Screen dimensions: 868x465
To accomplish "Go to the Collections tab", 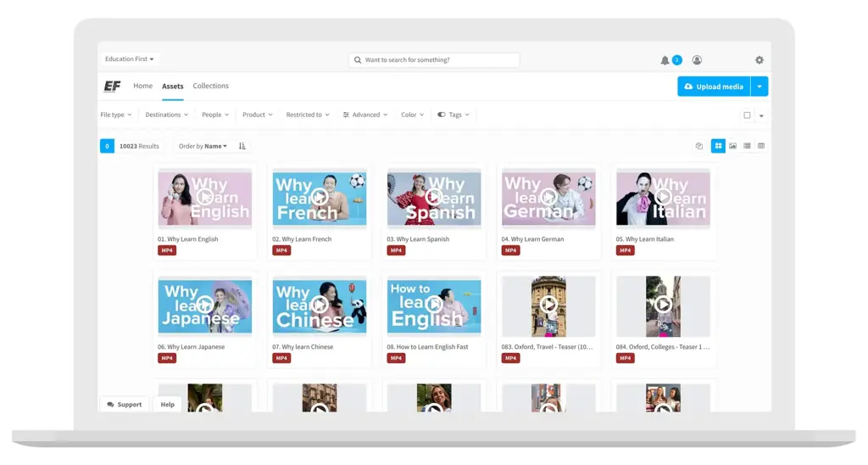I will [210, 86].
